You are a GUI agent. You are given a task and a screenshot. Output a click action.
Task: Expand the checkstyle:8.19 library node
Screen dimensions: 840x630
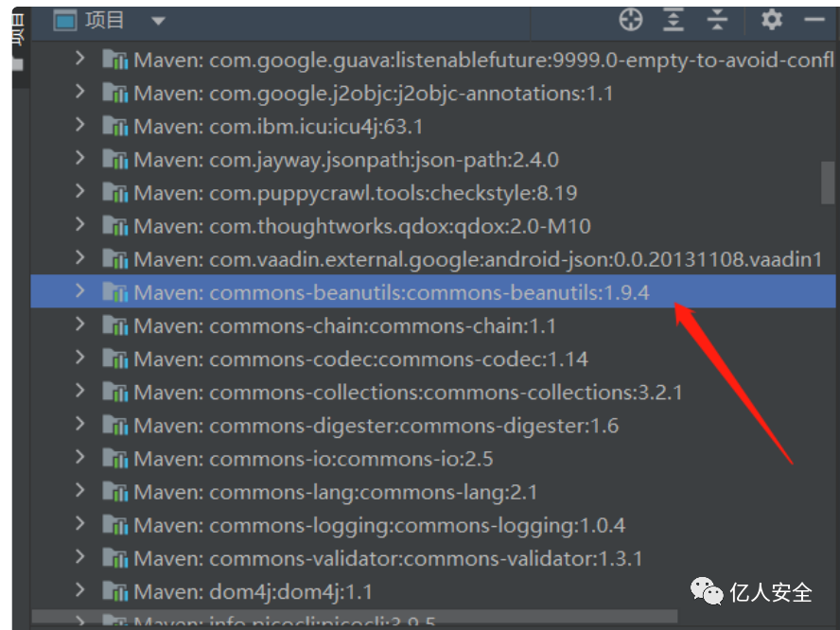point(79,191)
